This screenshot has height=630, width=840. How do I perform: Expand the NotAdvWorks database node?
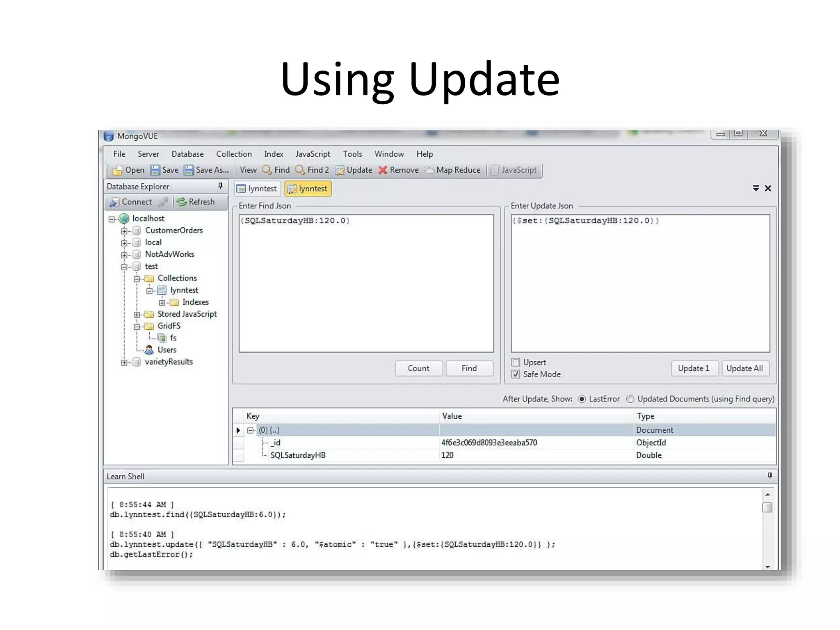(x=124, y=255)
